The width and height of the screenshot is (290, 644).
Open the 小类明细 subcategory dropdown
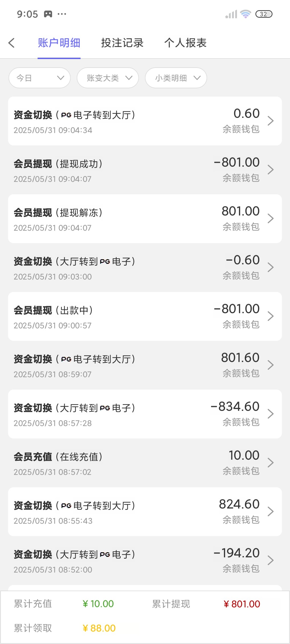pos(176,78)
